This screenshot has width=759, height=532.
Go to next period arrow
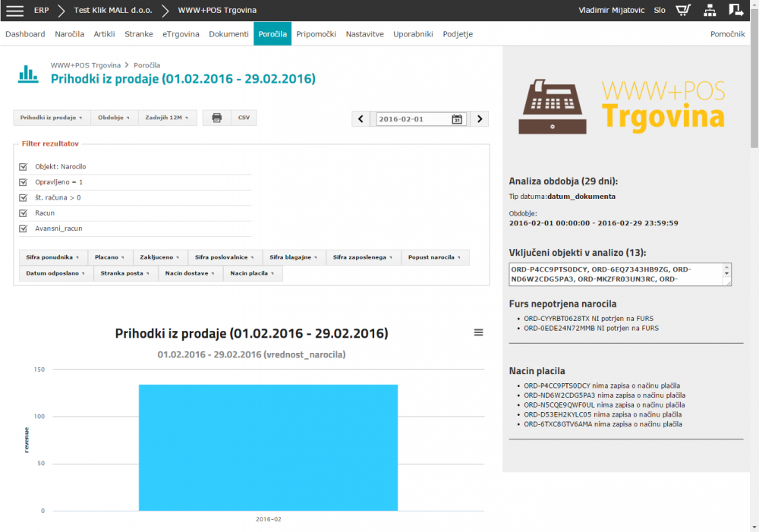pyautogui.click(x=479, y=119)
